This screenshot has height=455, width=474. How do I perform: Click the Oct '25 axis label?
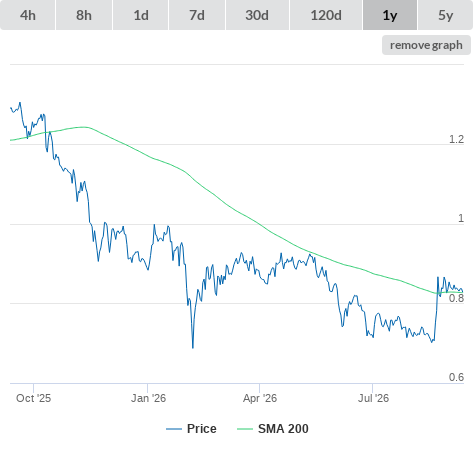click(x=33, y=398)
